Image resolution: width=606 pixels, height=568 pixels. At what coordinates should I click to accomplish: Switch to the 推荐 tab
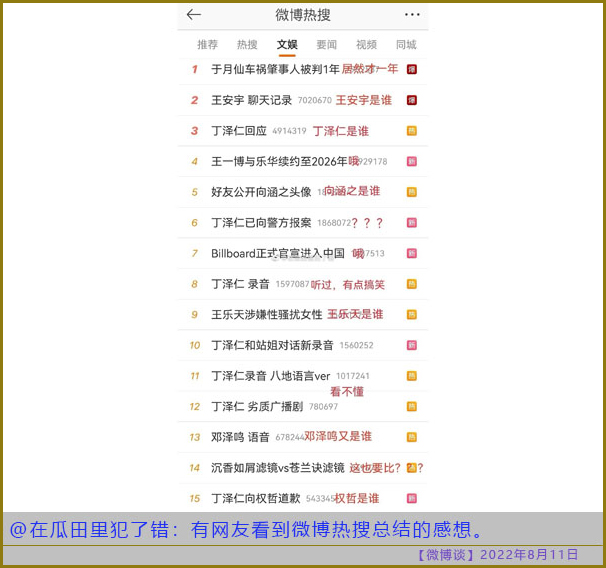208,44
